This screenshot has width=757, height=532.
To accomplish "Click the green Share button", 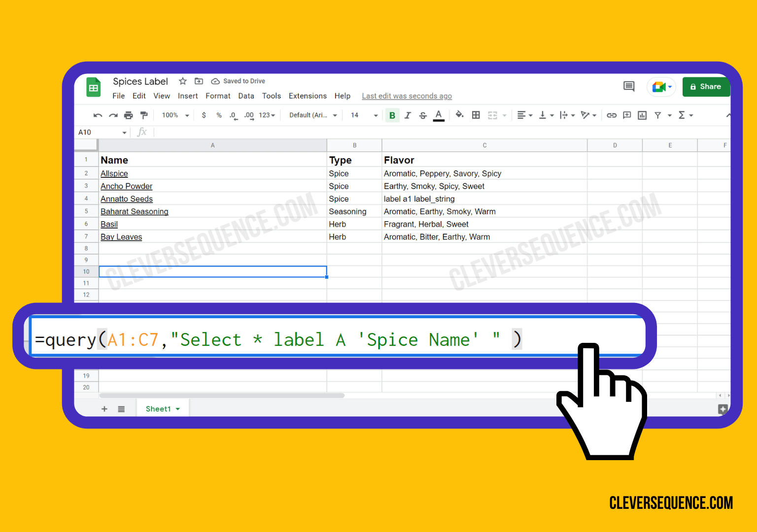I will [x=706, y=87].
